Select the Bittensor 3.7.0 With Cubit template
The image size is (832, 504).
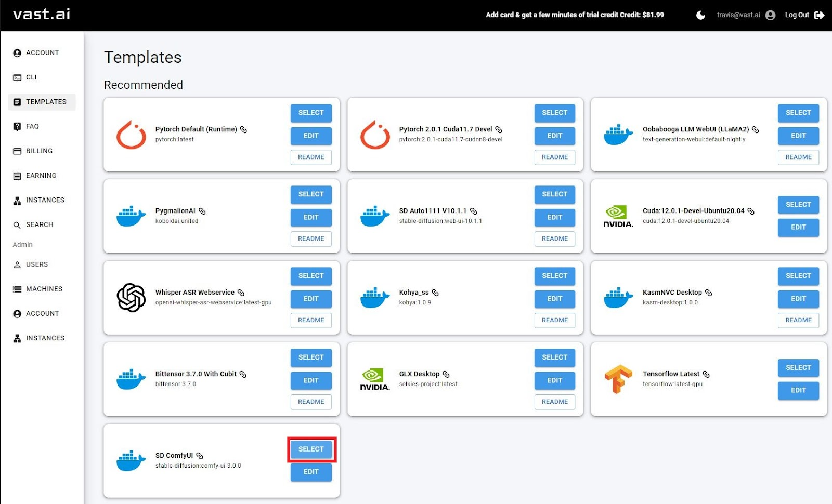point(311,357)
